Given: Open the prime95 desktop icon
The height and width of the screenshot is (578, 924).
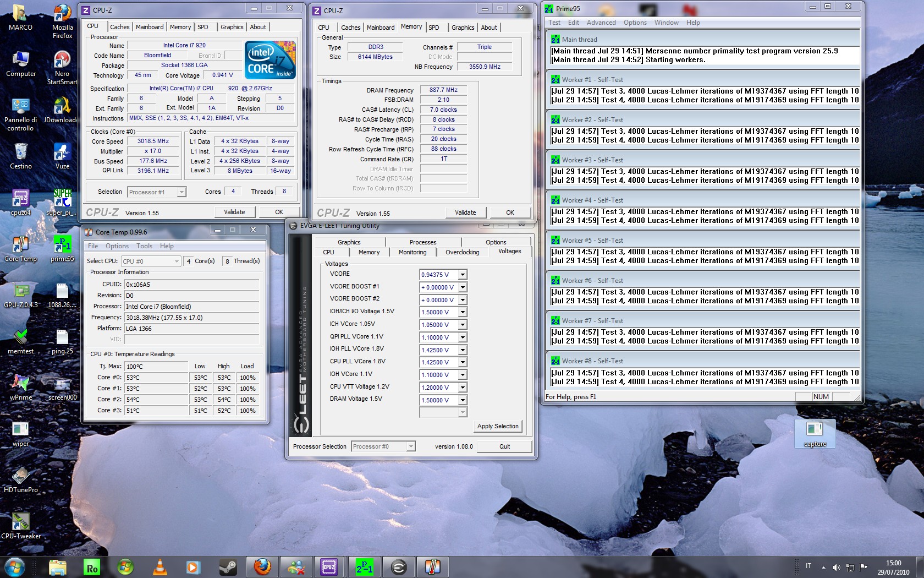Looking at the screenshot, I should 62,249.
